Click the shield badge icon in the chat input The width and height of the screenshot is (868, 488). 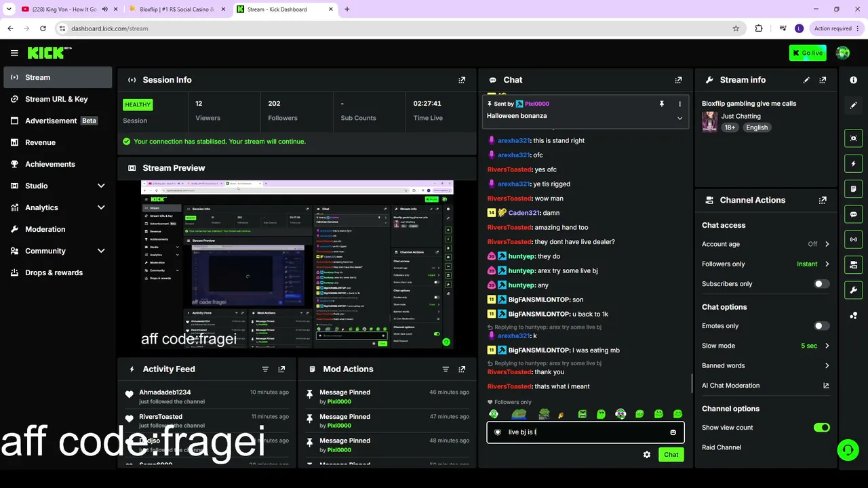point(497,432)
